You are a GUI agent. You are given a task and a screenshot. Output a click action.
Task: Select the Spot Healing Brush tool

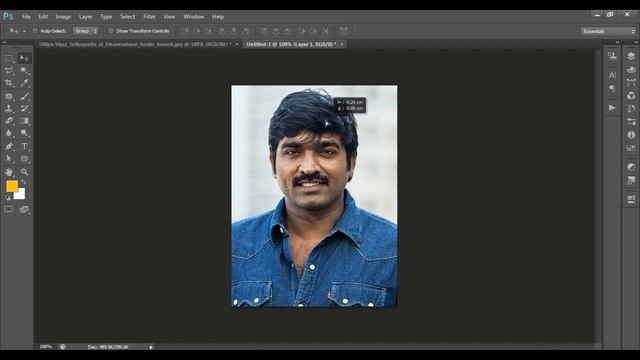(x=9, y=96)
